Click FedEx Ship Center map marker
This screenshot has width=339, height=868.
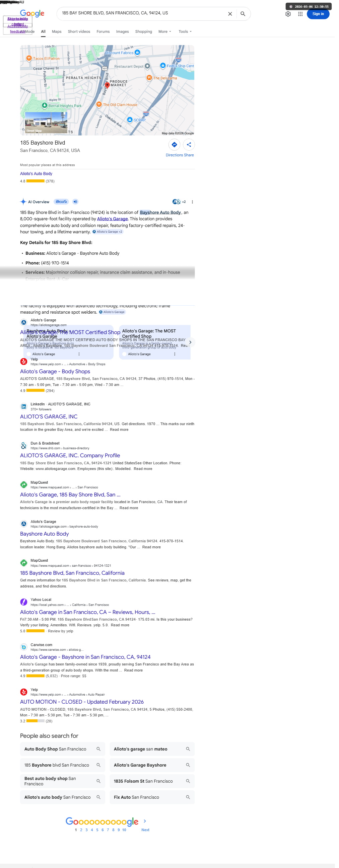(x=163, y=65)
